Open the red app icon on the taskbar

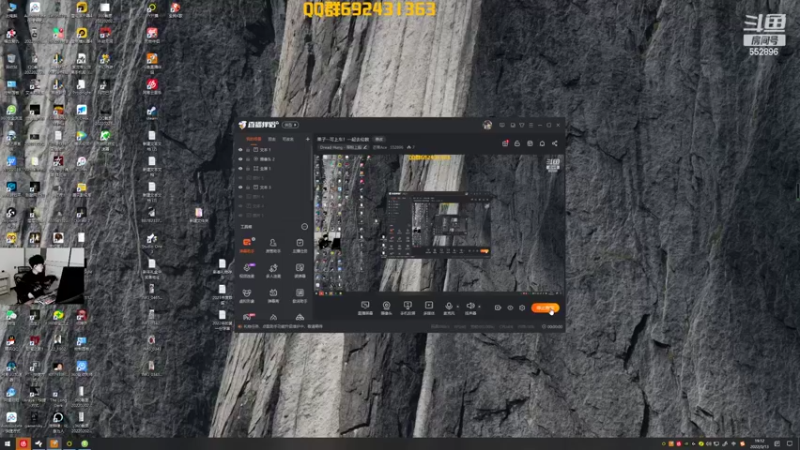23,444
